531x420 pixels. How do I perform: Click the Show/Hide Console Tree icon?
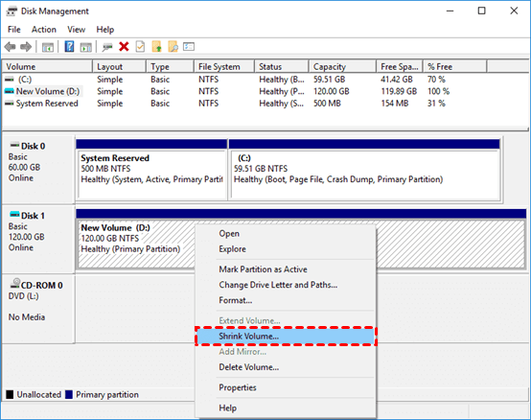click(48, 47)
